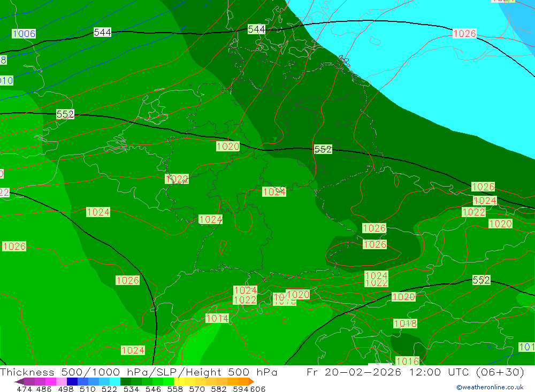Click the 558 legend value
535x392 pixels.
coord(175,389)
